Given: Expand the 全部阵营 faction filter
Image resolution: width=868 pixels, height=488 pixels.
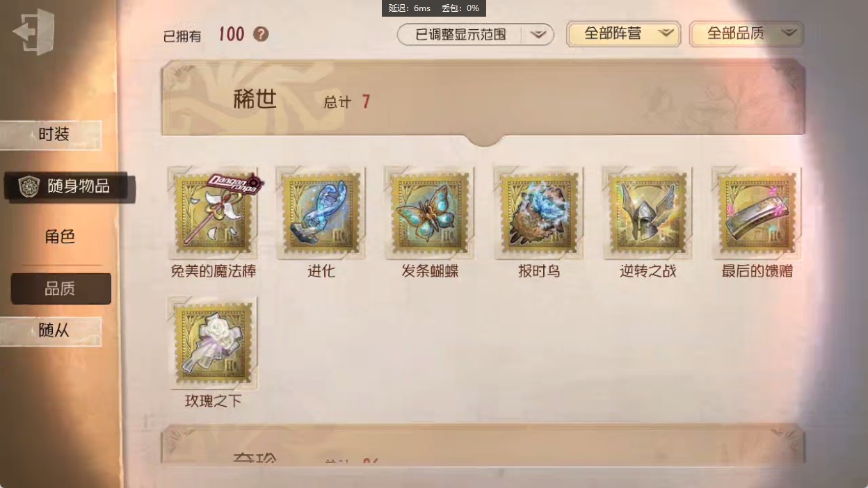Looking at the screenshot, I should pyautogui.click(x=623, y=33).
